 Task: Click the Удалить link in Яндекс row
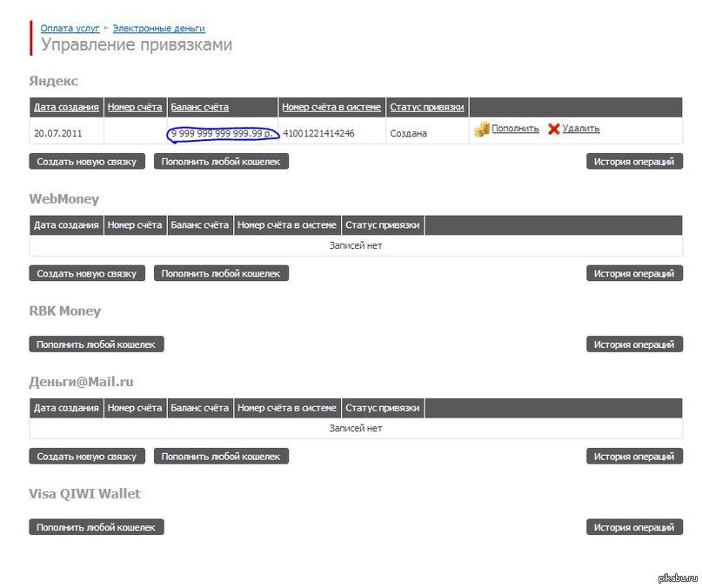[x=580, y=129]
